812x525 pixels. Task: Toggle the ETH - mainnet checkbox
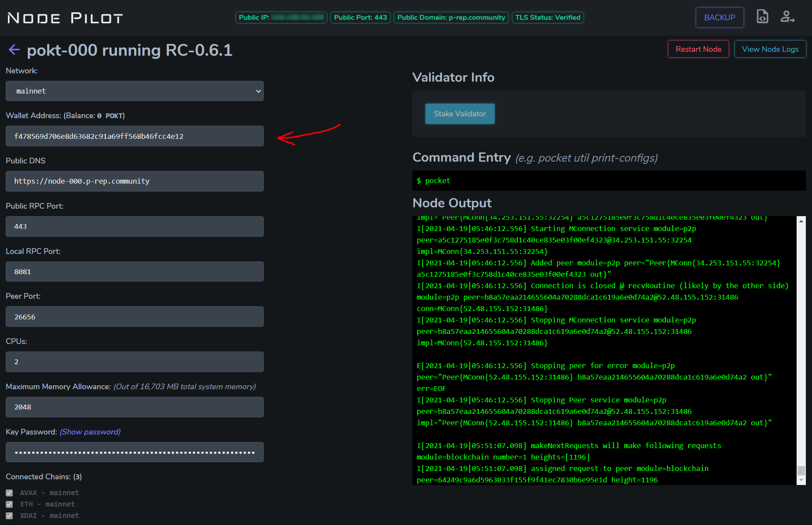[9, 504]
